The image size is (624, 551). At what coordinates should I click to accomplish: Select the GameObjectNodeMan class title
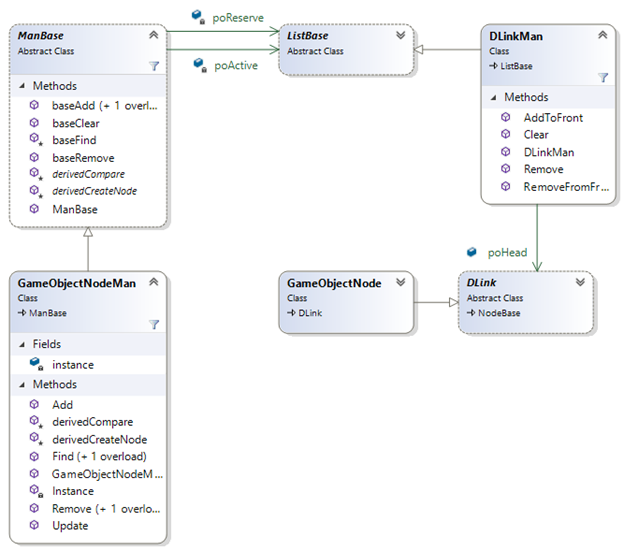pos(76,283)
